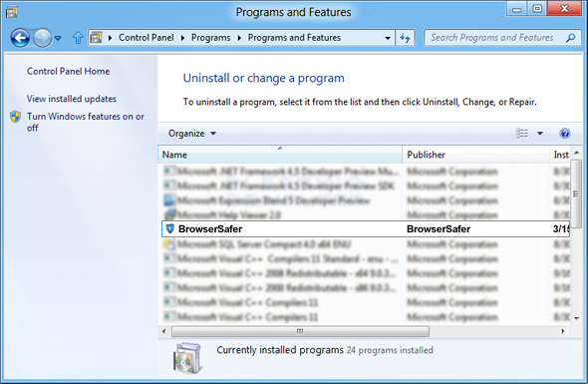This screenshot has width=588, height=384.
Task: Select the Microsoft Help Viewer 2.0 row
Action: [366, 214]
